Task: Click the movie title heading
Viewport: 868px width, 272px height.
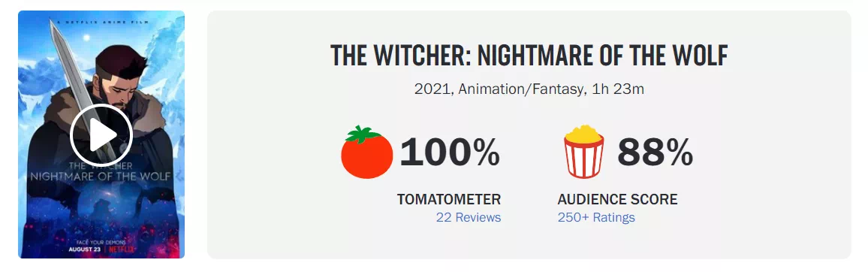Action: tap(529, 56)
